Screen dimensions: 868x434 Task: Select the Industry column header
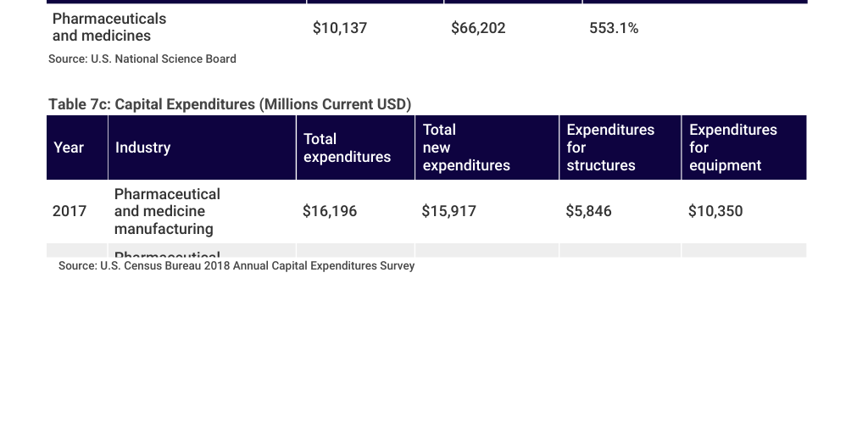tap(142, 147)
